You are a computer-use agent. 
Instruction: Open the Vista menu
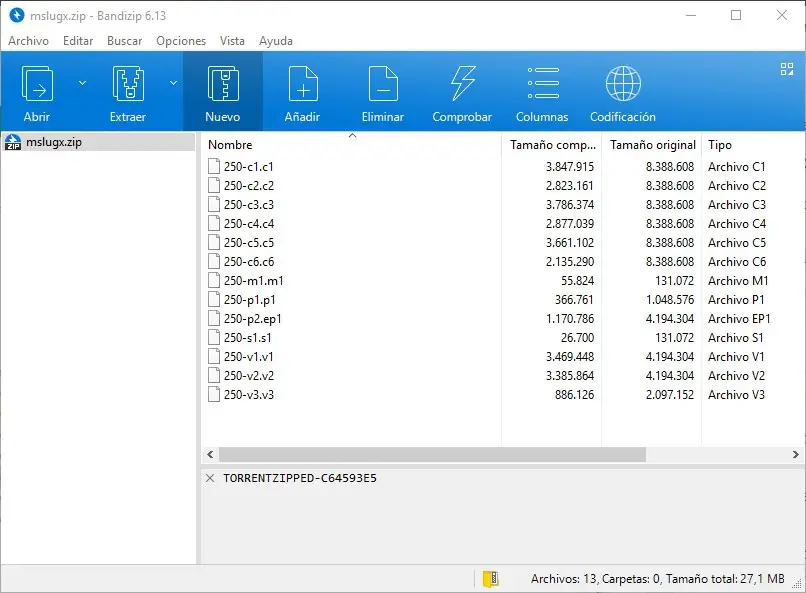click(x=232, y=41)
